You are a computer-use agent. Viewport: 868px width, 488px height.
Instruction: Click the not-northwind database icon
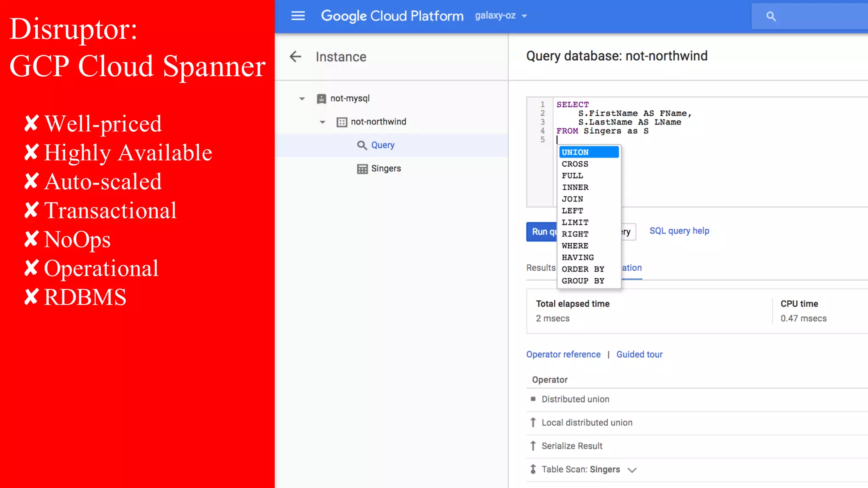(x=342, y=122)
